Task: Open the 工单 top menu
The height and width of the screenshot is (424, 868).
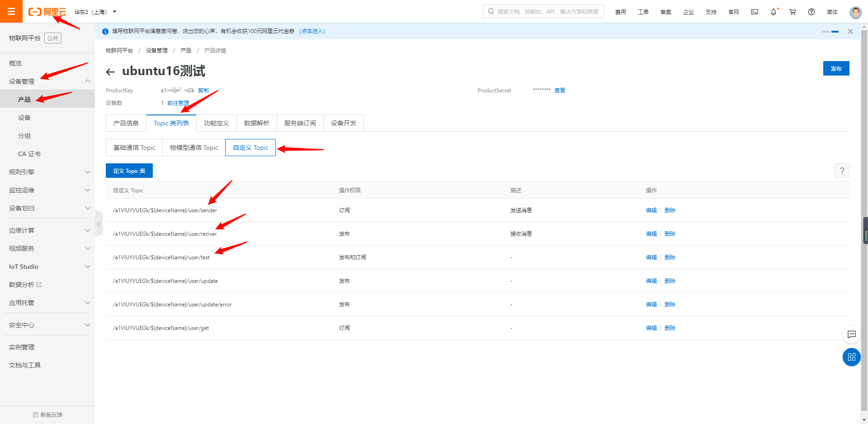Action: point(643,12)
